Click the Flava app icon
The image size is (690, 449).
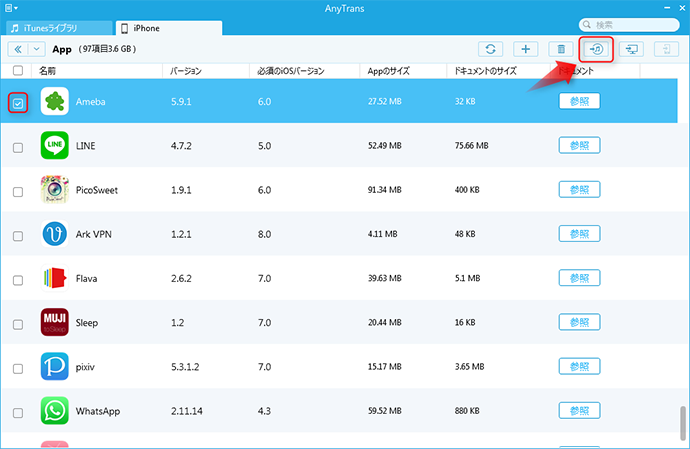coord(55,278)
